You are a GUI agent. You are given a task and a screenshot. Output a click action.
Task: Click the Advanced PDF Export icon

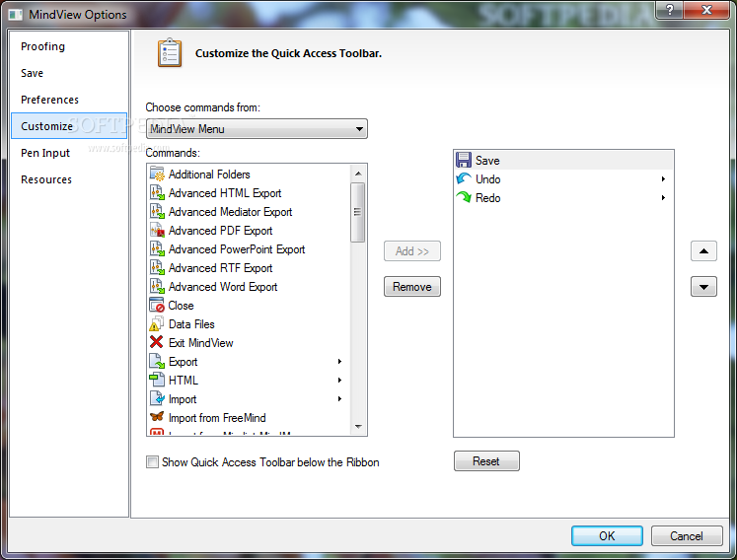coord(157,230)
